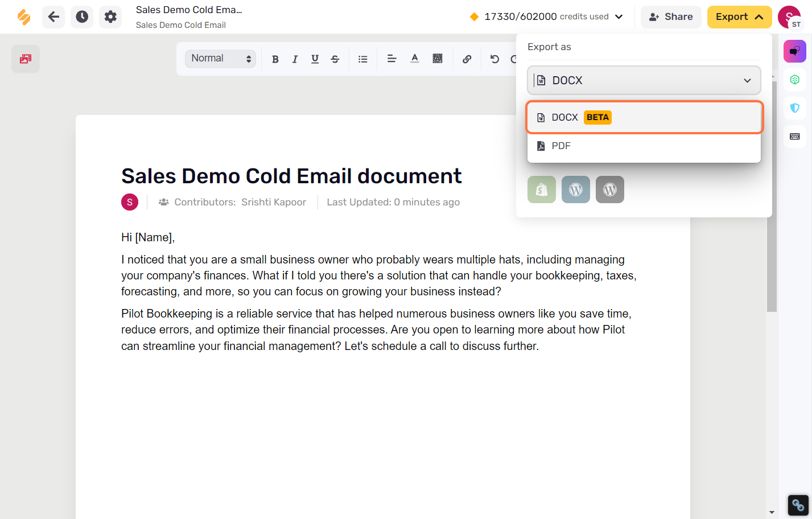
Task: Toggle bold formatting
Action: 275,59
